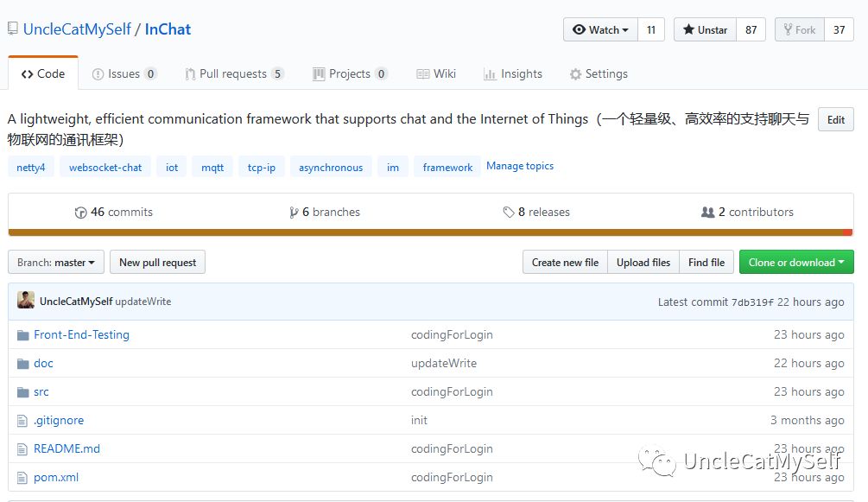868x502 pixels.
Task: Click the contributors people icon
Action: pos(707,212)
